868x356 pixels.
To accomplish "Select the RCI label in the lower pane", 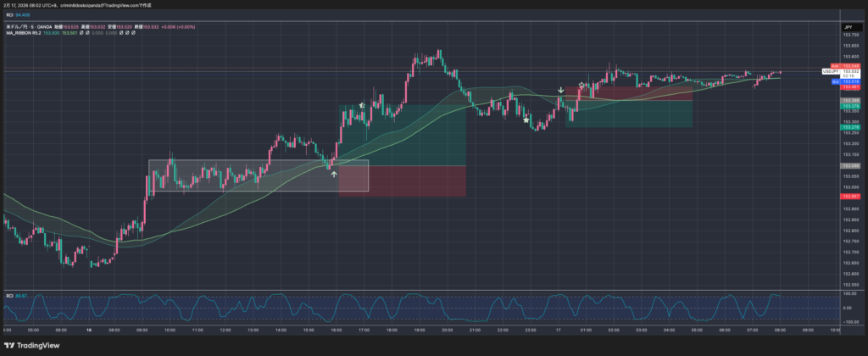I will tap(9, 295).
